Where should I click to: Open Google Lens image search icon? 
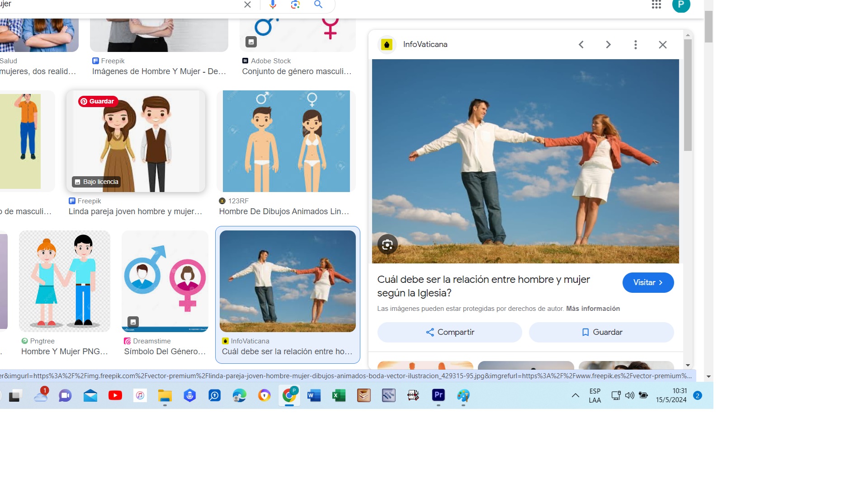click(295, 5)
